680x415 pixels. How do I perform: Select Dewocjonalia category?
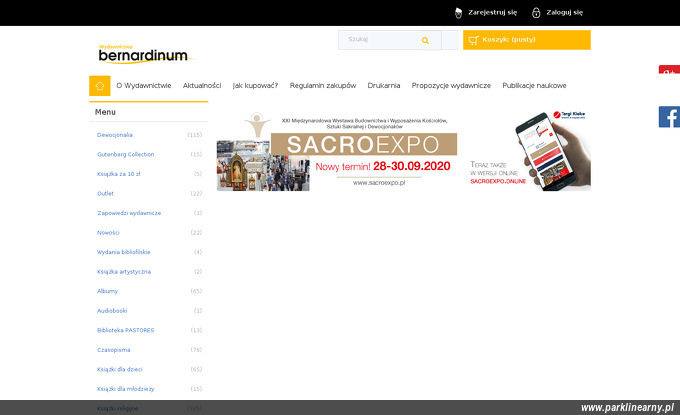(114, 135)
